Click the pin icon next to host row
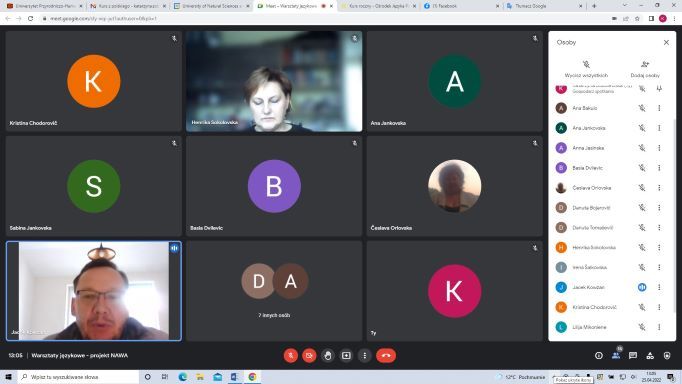Image resolution: width=682 pixels, height=384 pixels. (659, 89)
